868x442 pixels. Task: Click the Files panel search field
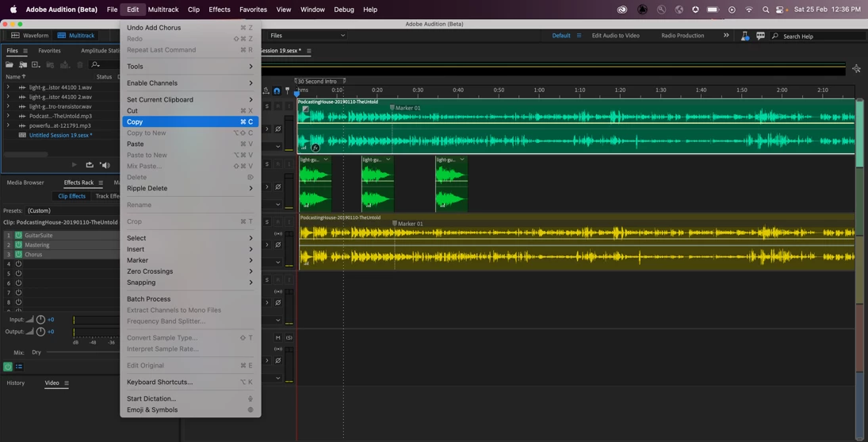coord(105,65)
